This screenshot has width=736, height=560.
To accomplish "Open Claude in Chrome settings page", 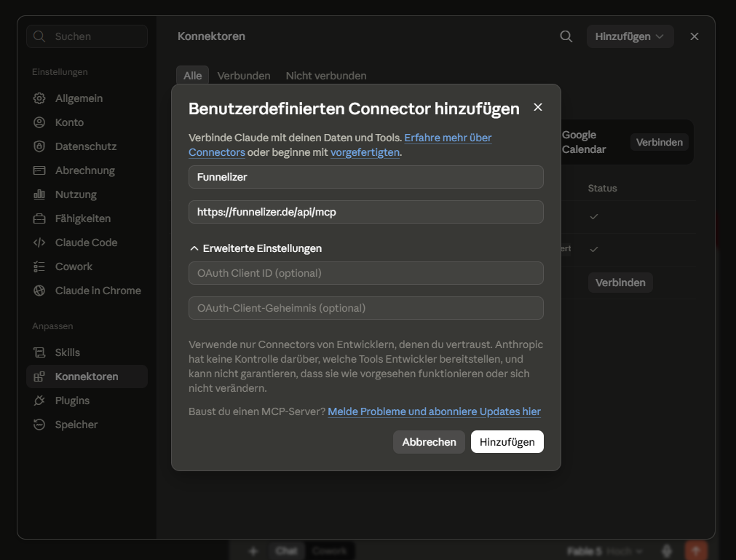I will click(x=87, y=290).
